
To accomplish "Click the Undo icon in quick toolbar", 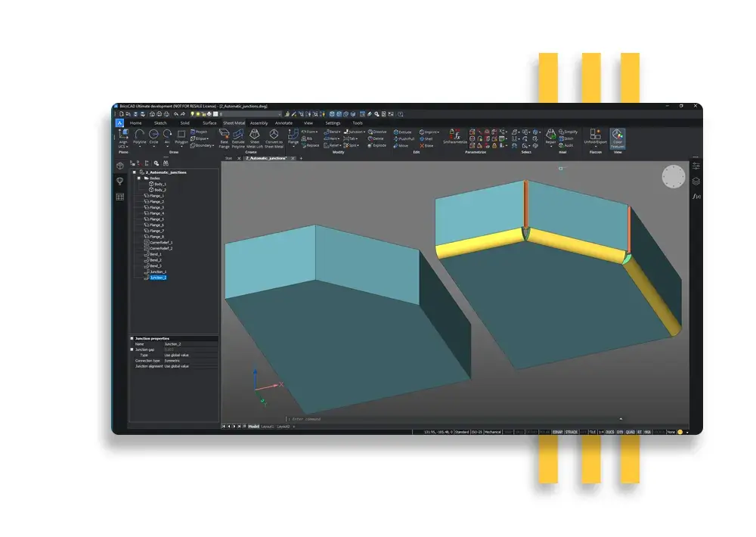I will click(176, 114).
